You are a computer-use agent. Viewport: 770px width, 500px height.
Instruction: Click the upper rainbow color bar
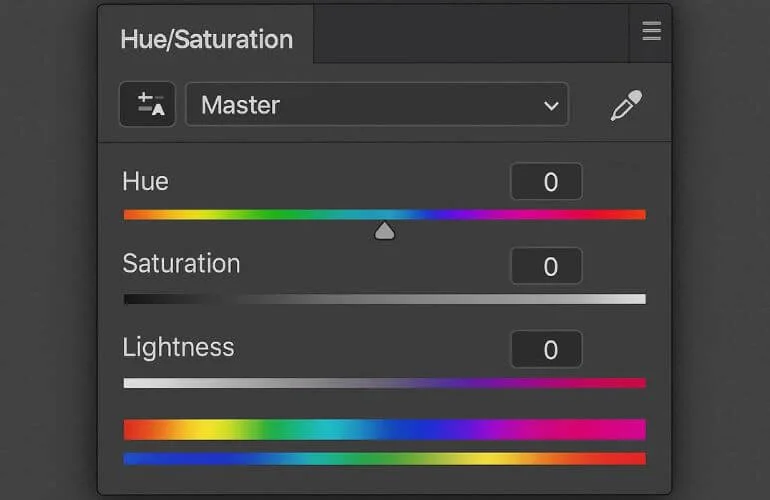point(384,429)
